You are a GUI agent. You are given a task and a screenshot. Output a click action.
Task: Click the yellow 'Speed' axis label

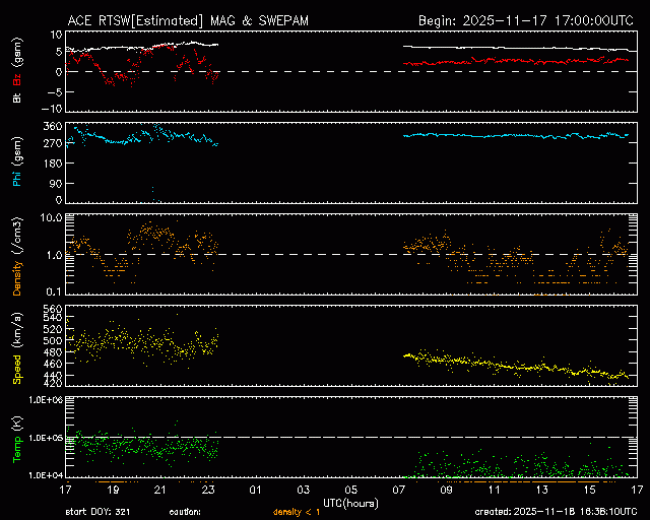click(x=17, y=369)
